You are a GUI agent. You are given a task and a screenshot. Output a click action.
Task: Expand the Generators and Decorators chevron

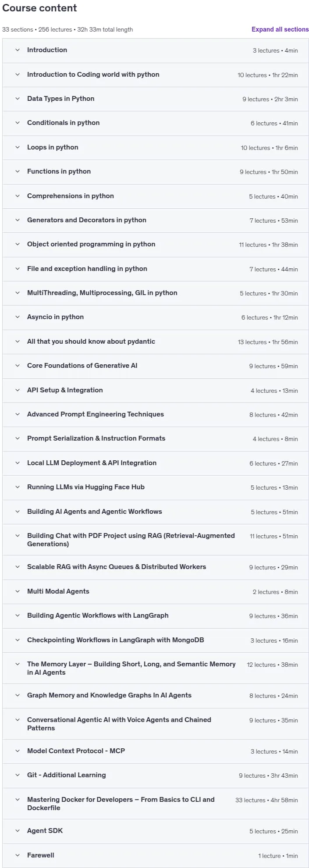coord(18,220)
